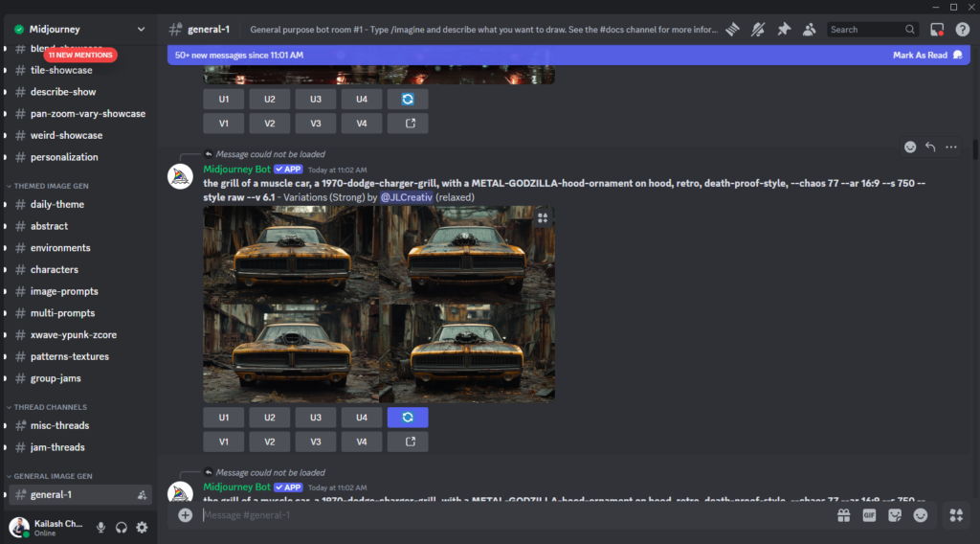Screen dimensions: 980x544
Task: Reply arrow icon on message
Action: (930, 147)
